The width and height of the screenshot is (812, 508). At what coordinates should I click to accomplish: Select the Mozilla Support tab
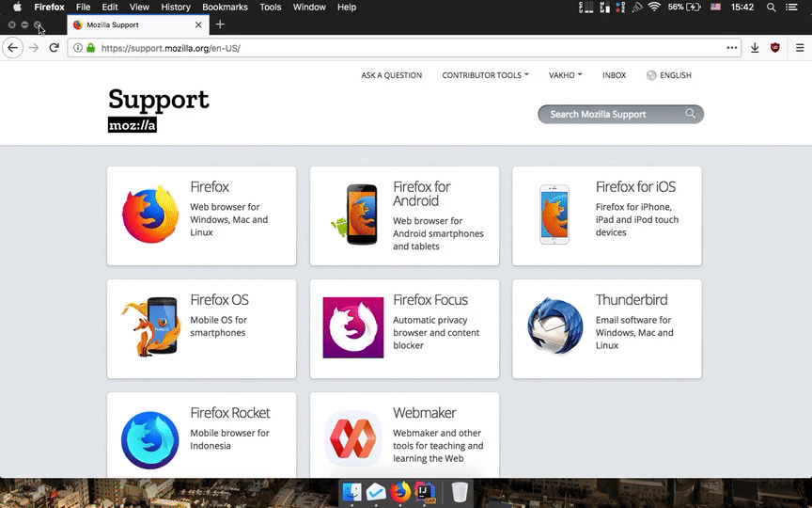[x=138, y=24]
